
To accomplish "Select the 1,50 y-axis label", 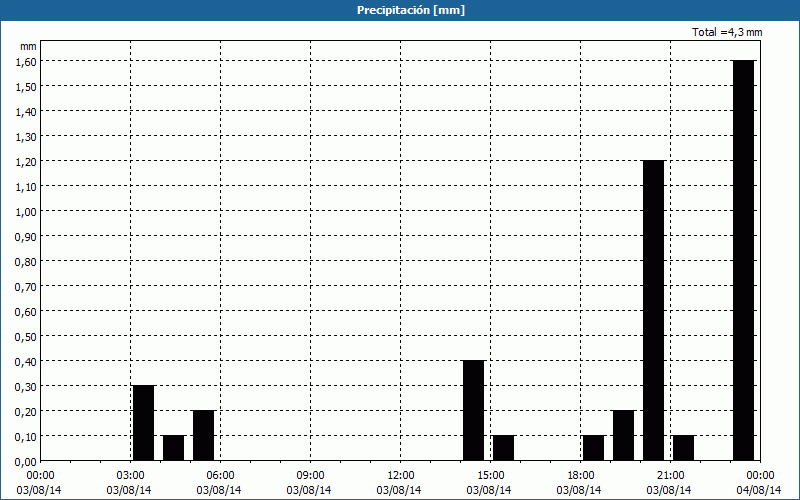I will [26, 87].
